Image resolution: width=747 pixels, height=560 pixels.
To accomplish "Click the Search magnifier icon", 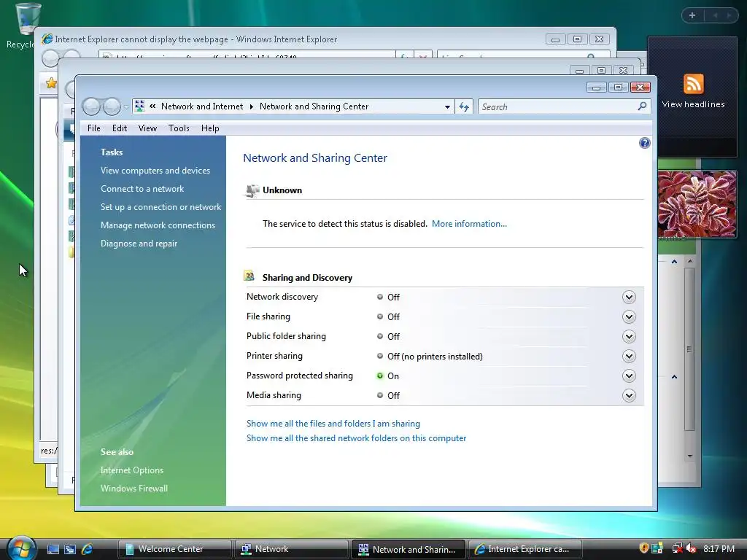I will 642,106.
